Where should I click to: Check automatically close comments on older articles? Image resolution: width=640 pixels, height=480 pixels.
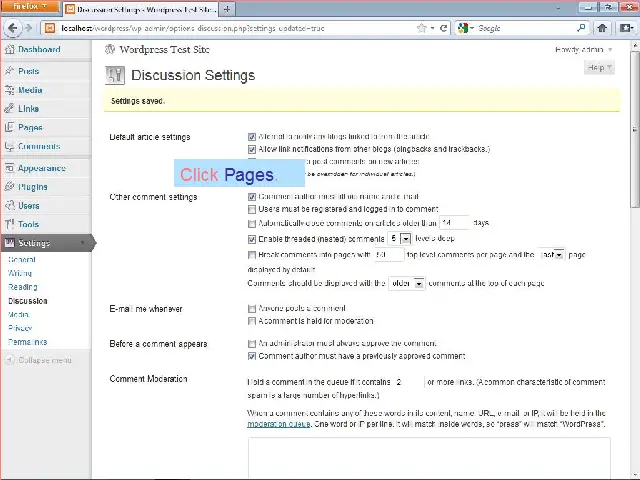coord(252,224)
